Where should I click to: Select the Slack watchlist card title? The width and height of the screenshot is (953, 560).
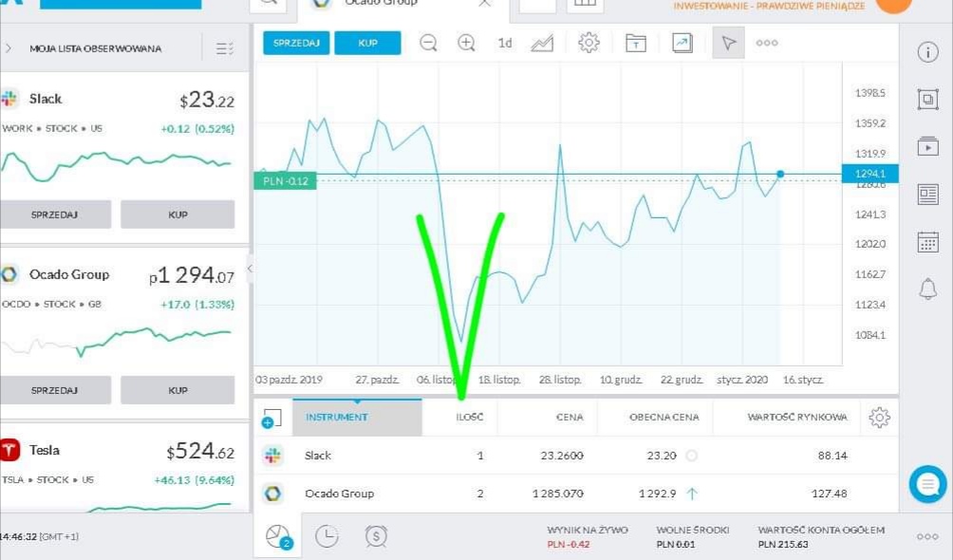[46, 99]
